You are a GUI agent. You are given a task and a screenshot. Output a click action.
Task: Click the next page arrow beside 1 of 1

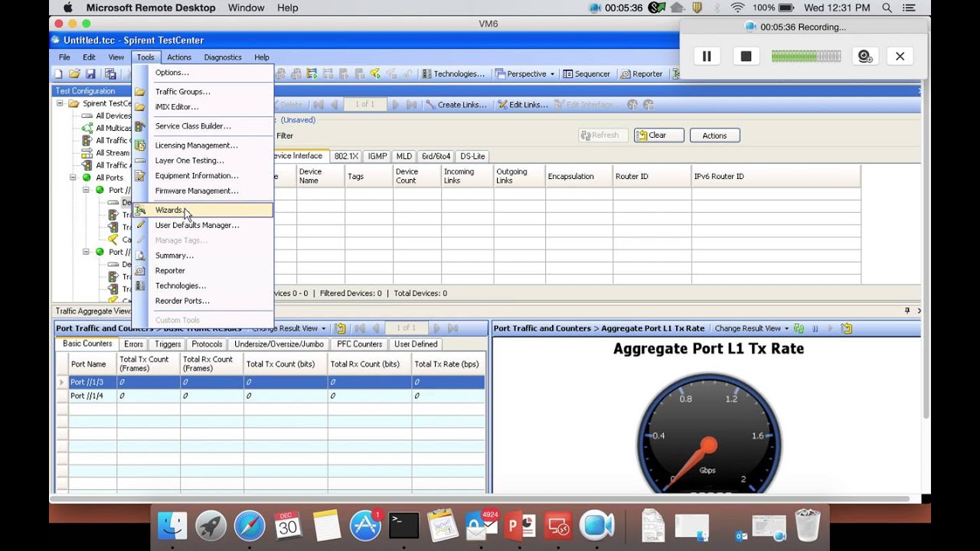(x=396, y=105)
